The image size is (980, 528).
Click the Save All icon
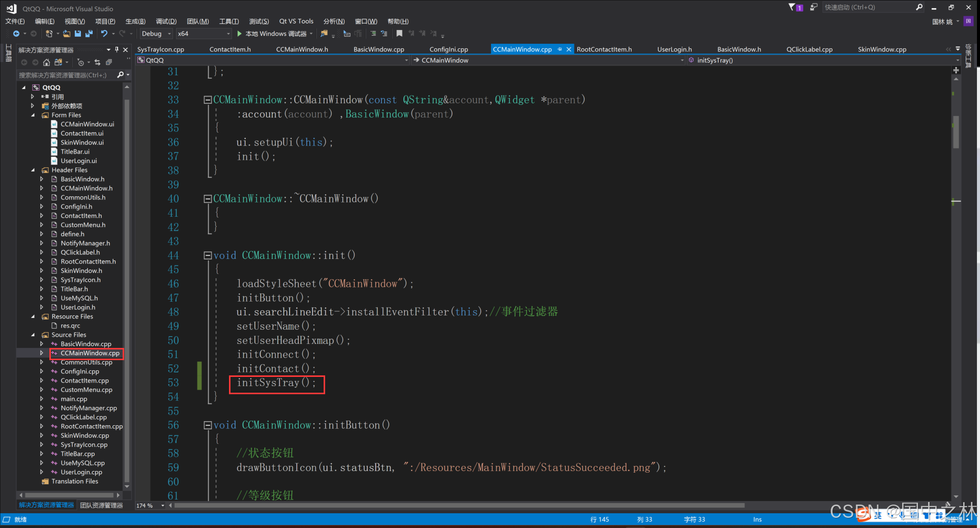(x=89, y=34)
